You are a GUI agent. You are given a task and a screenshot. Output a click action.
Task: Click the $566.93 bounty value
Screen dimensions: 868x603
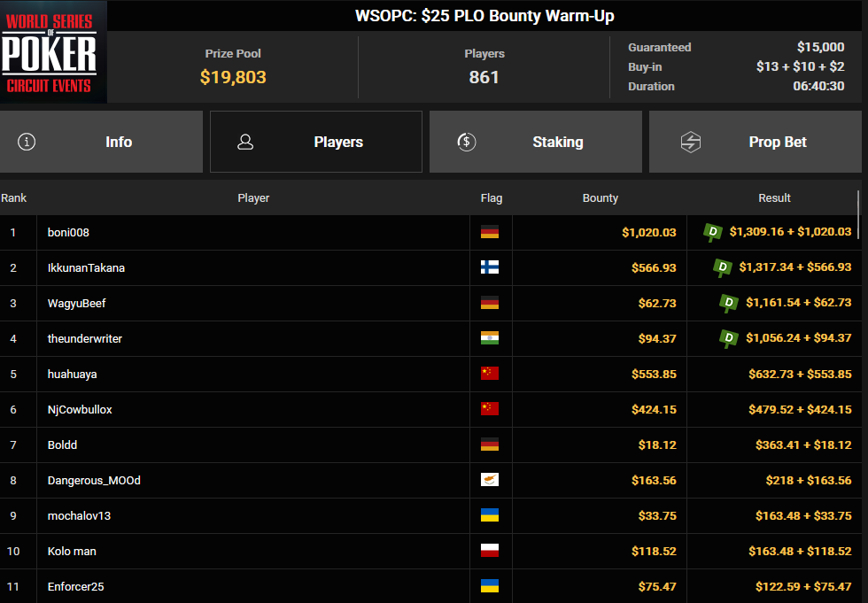click(654, 267)
